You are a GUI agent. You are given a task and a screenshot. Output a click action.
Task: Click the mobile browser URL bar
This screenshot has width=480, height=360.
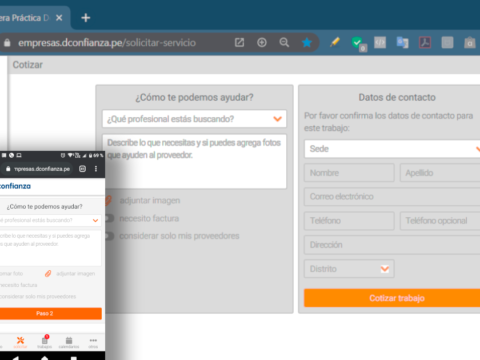38,169
